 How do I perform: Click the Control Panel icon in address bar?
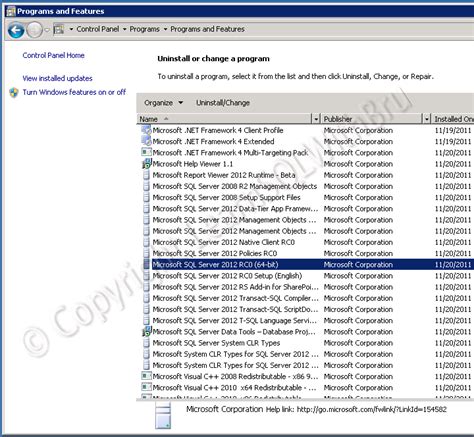pyautogui.click(x=59, y=30)
